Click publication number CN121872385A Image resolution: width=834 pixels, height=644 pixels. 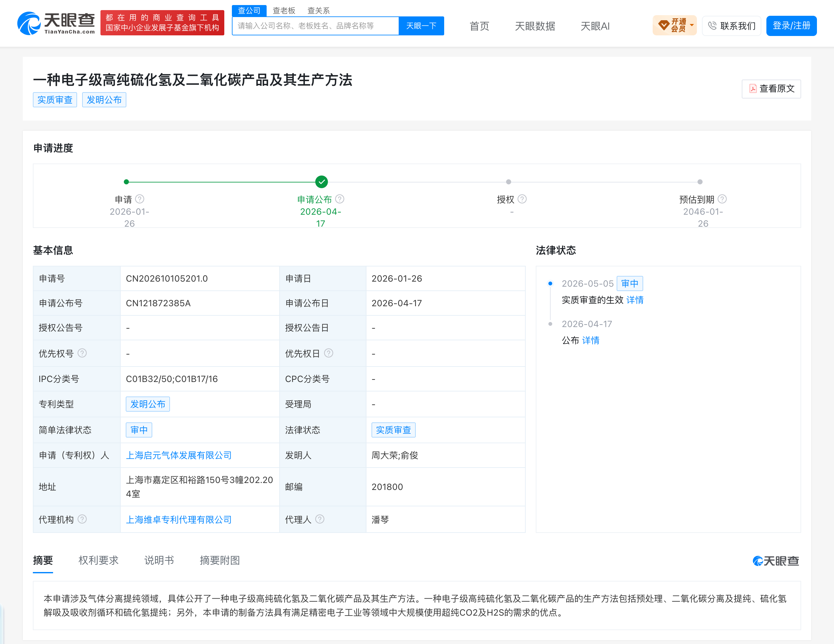[158, 303]
